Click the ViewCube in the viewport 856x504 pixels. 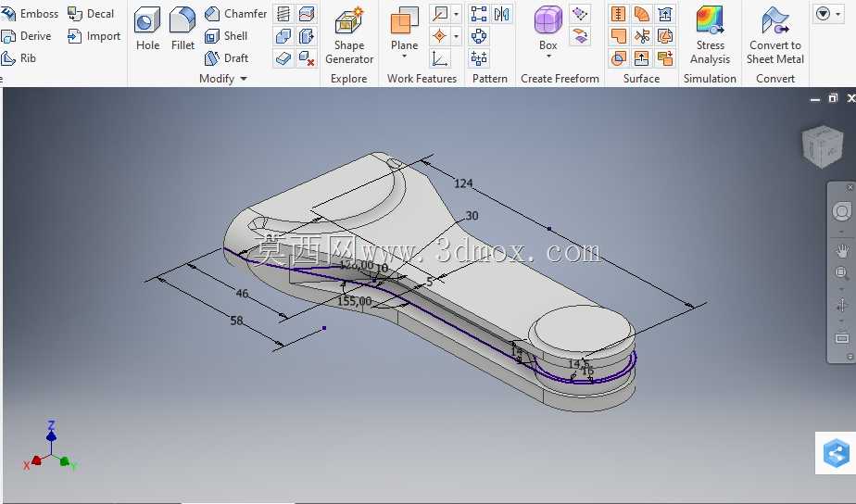pos(822,146)
